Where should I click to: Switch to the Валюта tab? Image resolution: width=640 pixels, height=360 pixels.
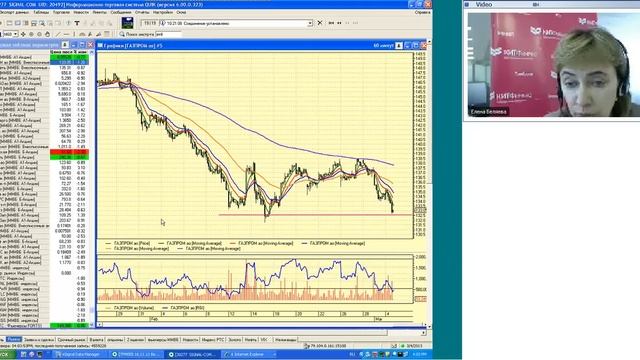coord(96,340)
